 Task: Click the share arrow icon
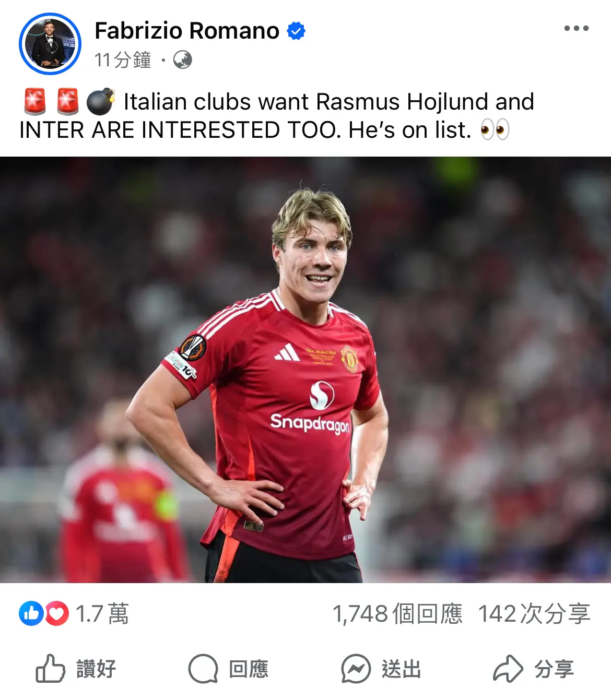pyautogui.click(x=508, y=669)
